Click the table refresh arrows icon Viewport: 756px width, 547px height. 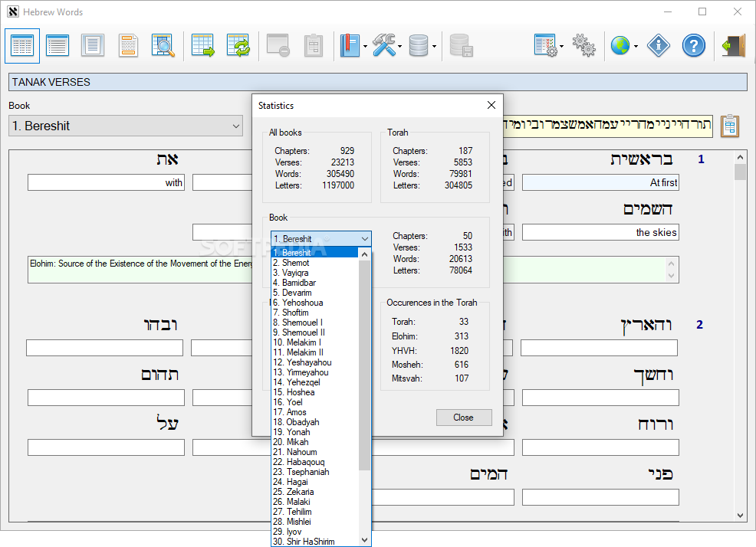(238, 46)
